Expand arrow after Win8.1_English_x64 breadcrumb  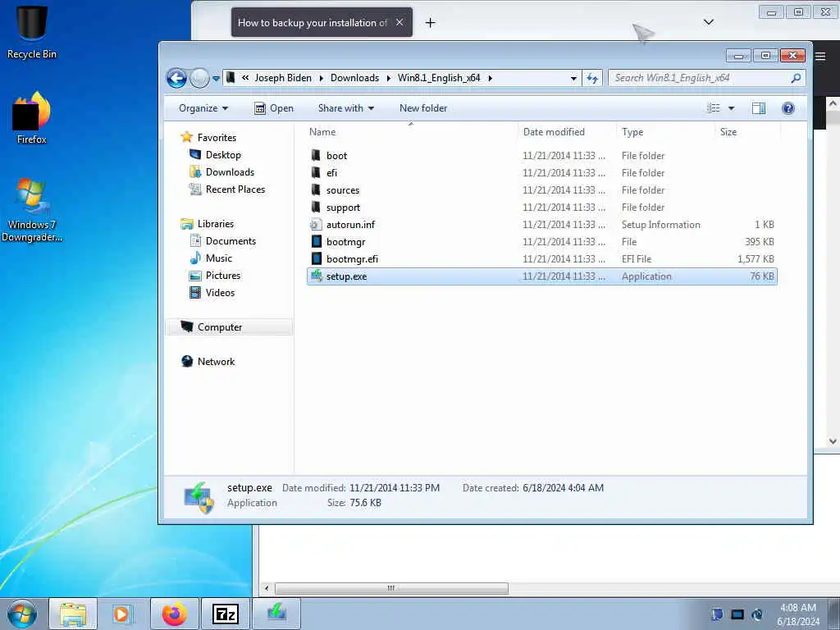[491, 78]
